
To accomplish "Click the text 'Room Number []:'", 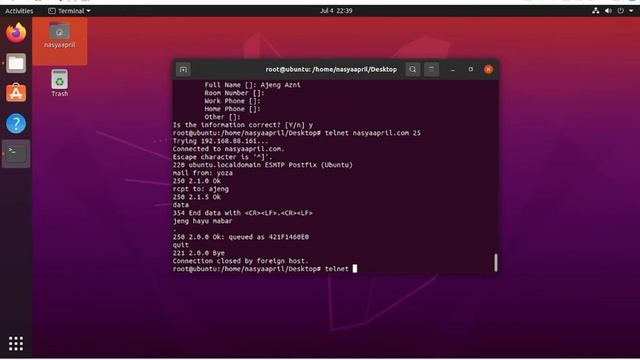I will (x=235, y=93).
